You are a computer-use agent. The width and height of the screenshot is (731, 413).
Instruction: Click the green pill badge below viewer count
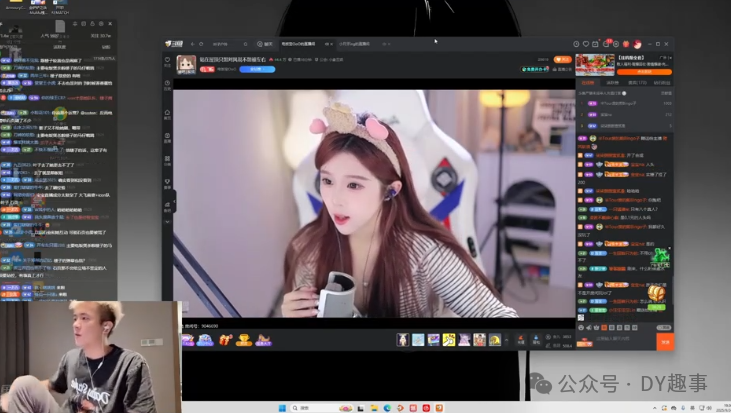pyautogui.click(x=535, y=69)
